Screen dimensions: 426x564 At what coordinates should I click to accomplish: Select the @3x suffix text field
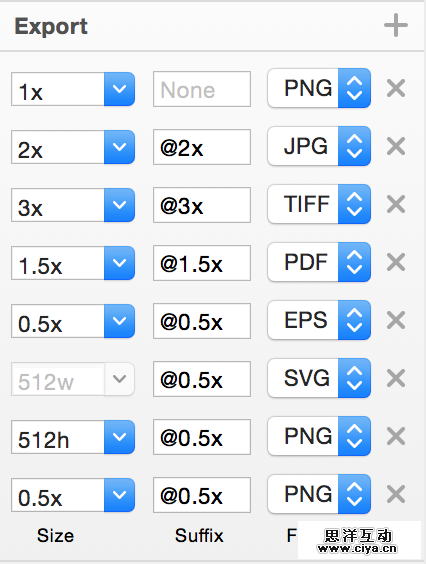point(202,205)
